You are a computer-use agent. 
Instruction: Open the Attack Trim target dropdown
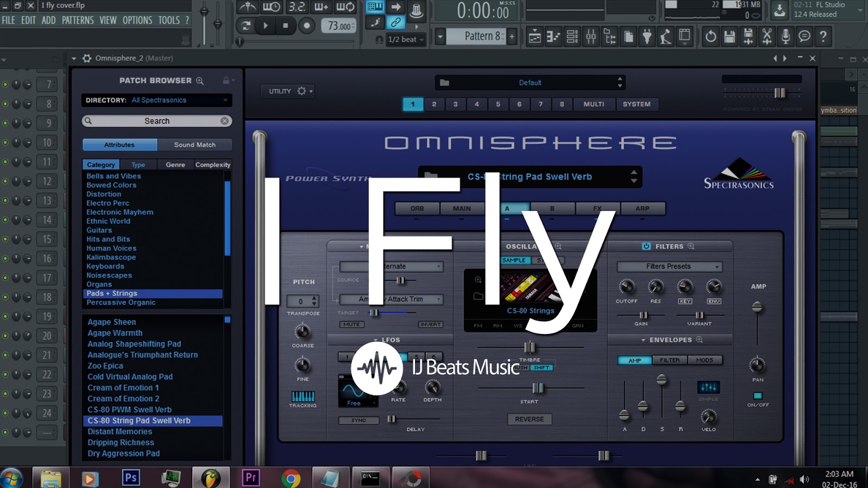391,299
